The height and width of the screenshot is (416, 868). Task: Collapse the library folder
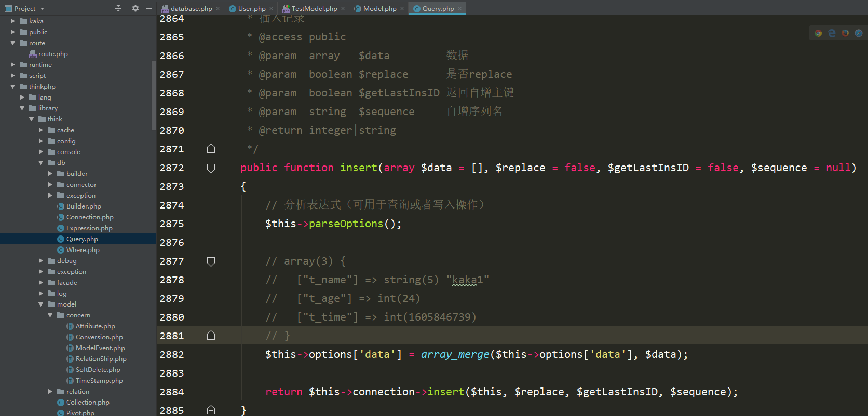tap(22, 108)
